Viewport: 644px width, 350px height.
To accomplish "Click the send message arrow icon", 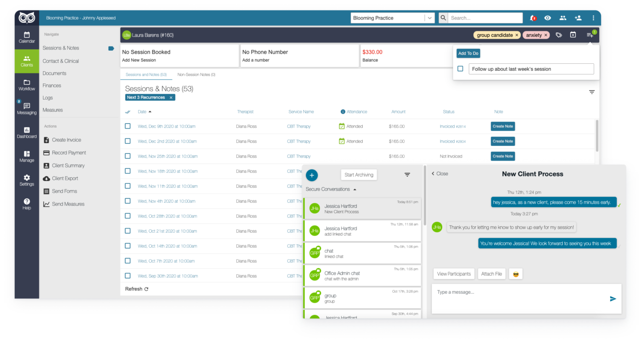I will 613,299.
